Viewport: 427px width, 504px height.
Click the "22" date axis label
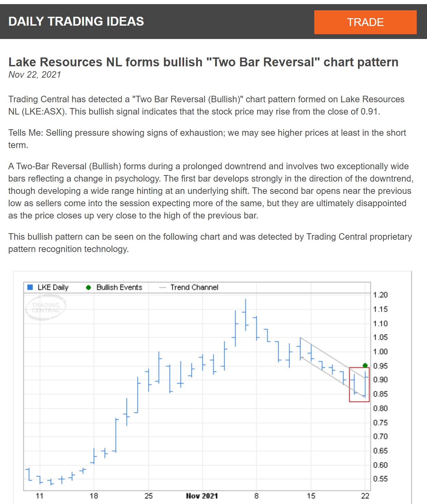(365, 496)
